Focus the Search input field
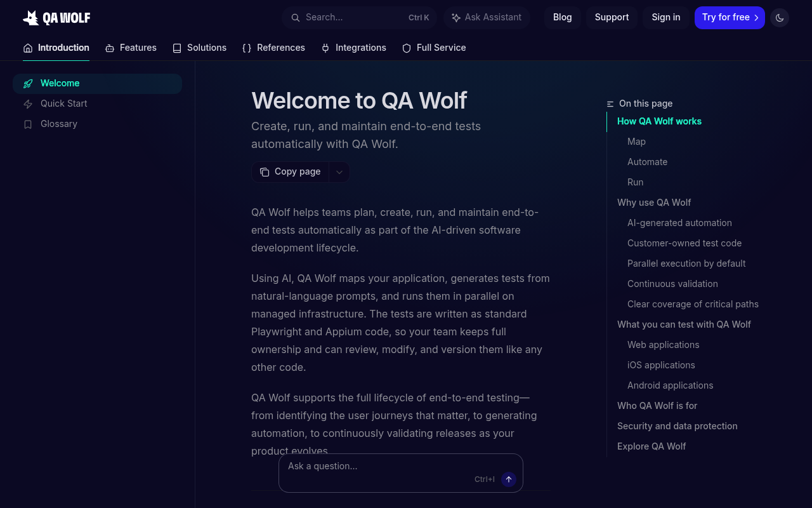 tap(360, 18)
